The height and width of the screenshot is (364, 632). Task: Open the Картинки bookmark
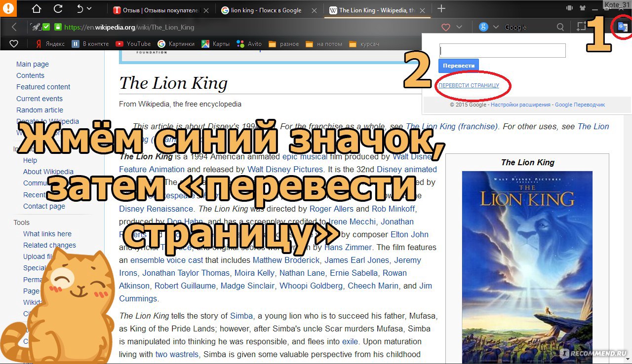pyautogui.click(x=176, y=44)
